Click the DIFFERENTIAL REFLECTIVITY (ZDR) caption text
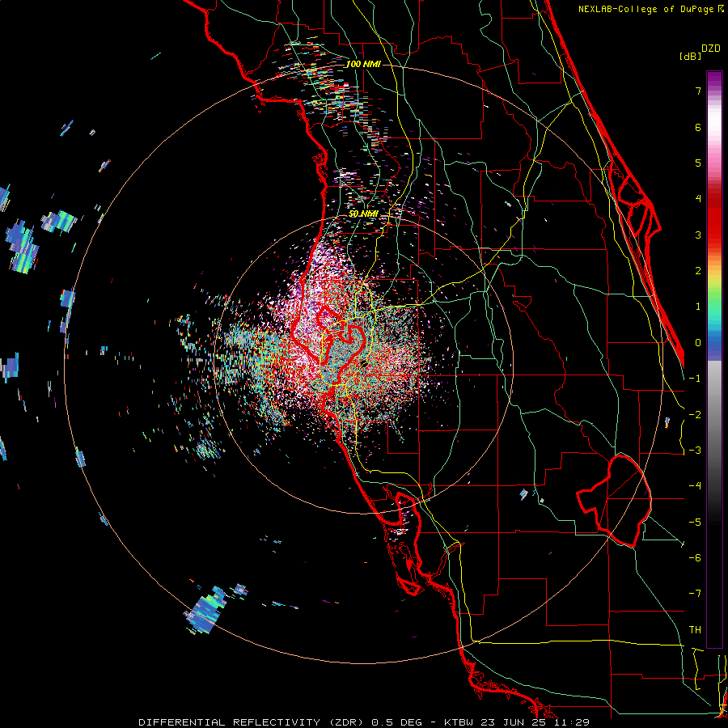 click(x=252, y=722)
